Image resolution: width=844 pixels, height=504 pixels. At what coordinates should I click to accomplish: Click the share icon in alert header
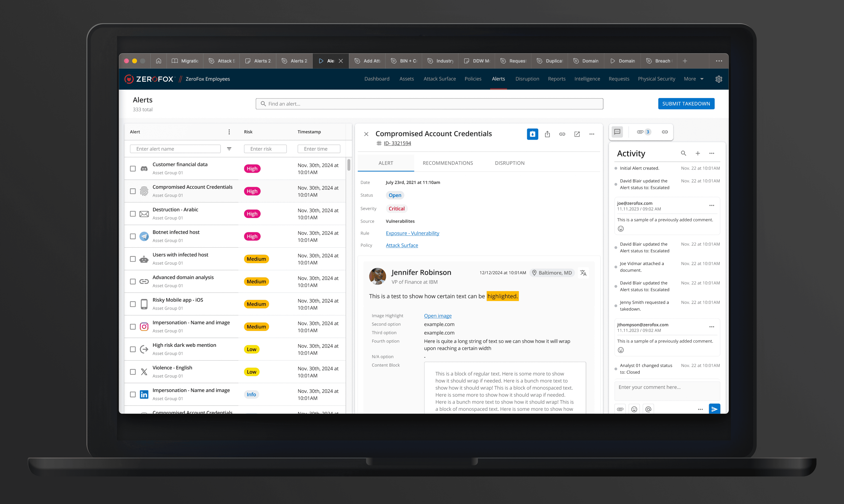coord(547,134)
